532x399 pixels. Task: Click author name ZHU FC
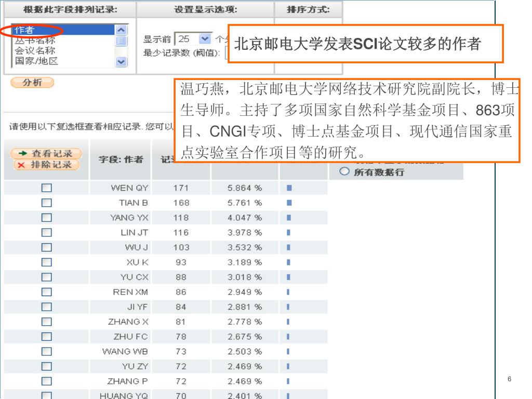coord(130,337)
